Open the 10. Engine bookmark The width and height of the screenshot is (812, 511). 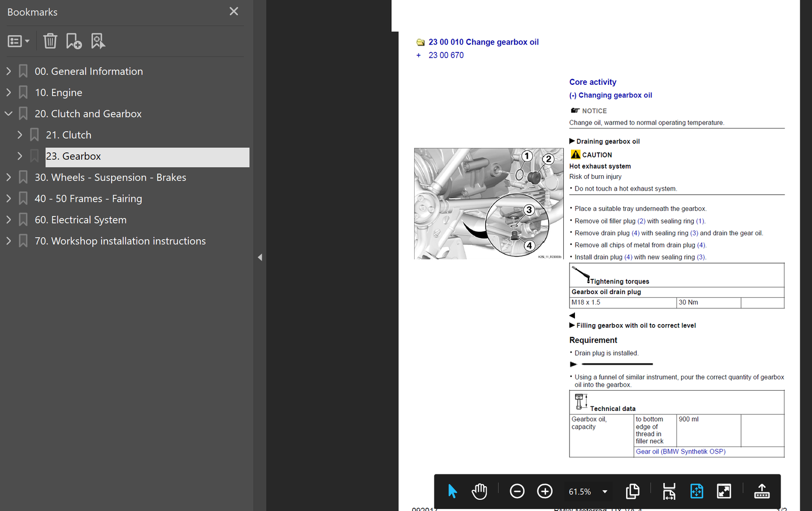click(58, 92)
